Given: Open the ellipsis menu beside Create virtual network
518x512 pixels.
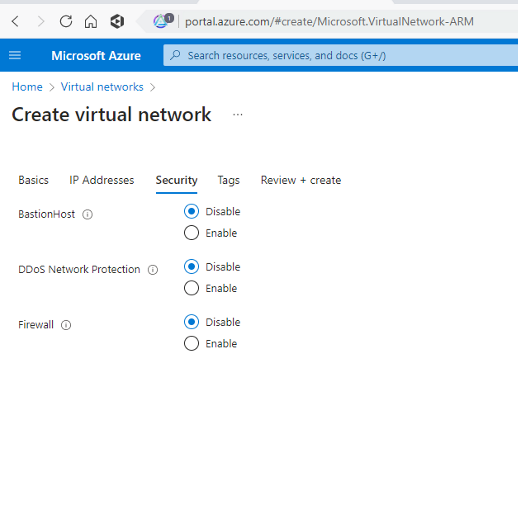Looking at the screenshot, I should 238,115.
